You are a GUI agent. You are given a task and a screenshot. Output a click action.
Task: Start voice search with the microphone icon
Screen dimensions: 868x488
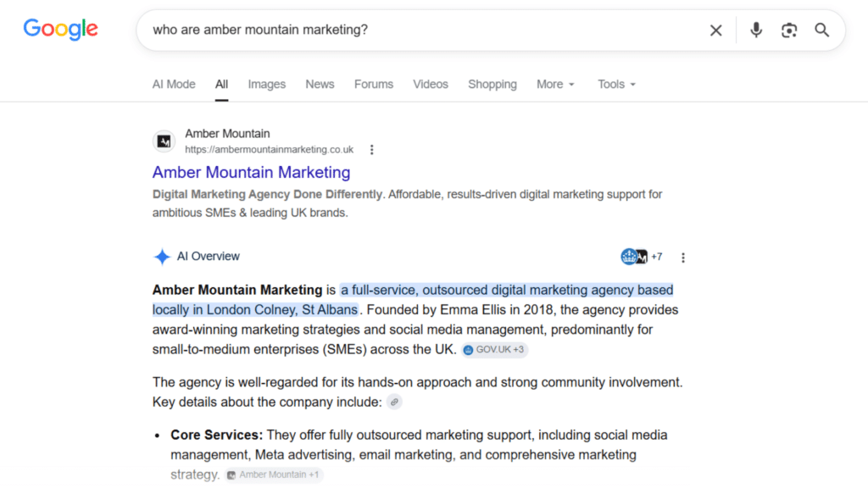[756, 30]
